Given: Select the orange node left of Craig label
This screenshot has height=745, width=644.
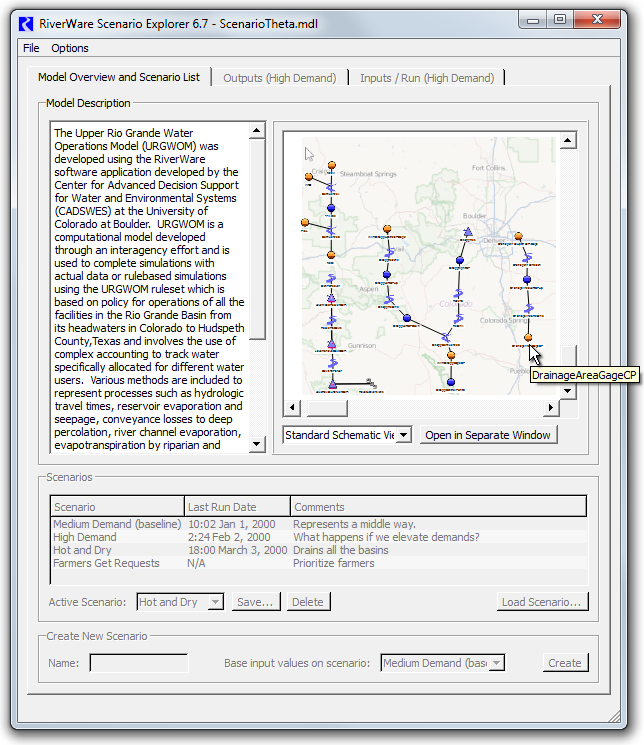Looking at the screenshot, I should coord(308,177).
